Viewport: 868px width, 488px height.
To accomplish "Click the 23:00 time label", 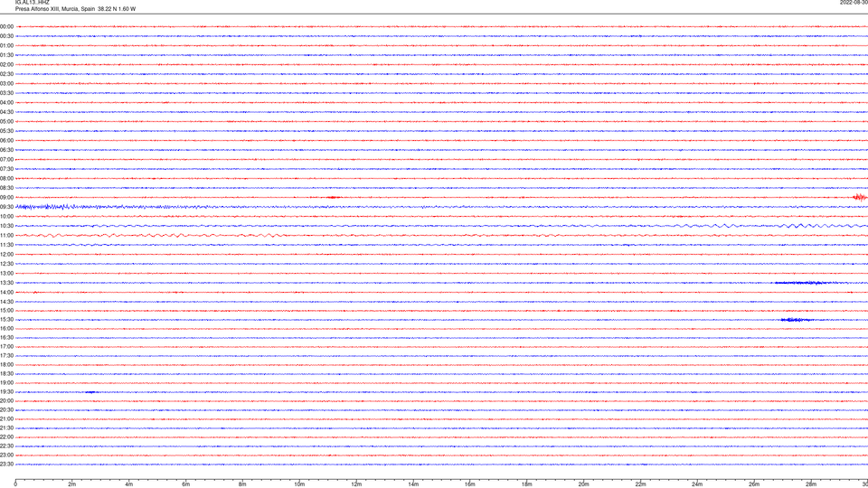I will point(6,455).
